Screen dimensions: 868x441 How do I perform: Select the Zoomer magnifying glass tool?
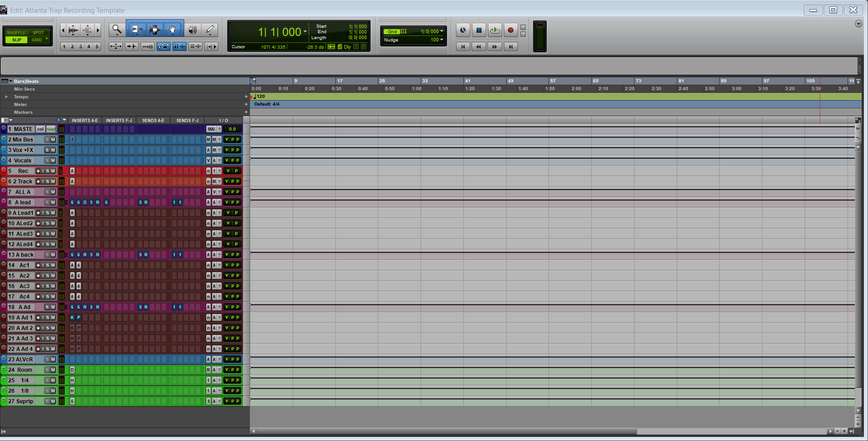click(117, 30)
